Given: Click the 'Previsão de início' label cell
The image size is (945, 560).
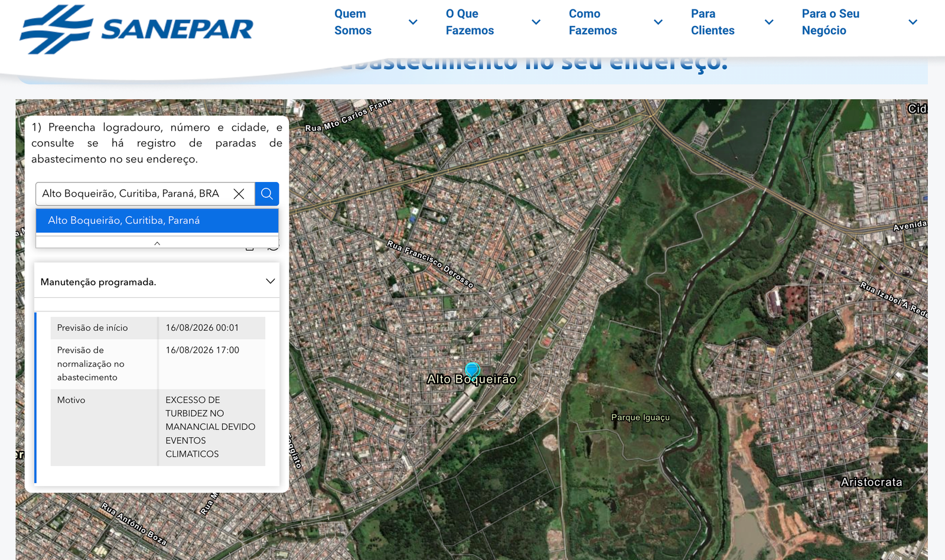Looking at the screenshot, I should coord(104,328).
